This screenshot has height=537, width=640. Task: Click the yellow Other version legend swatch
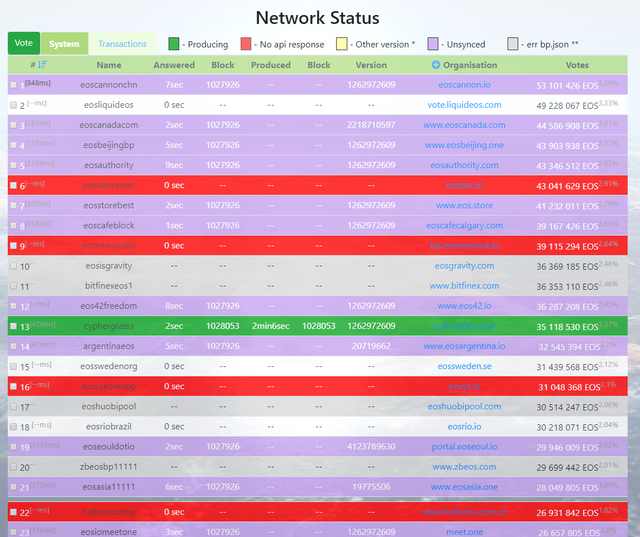click(342, 44)
